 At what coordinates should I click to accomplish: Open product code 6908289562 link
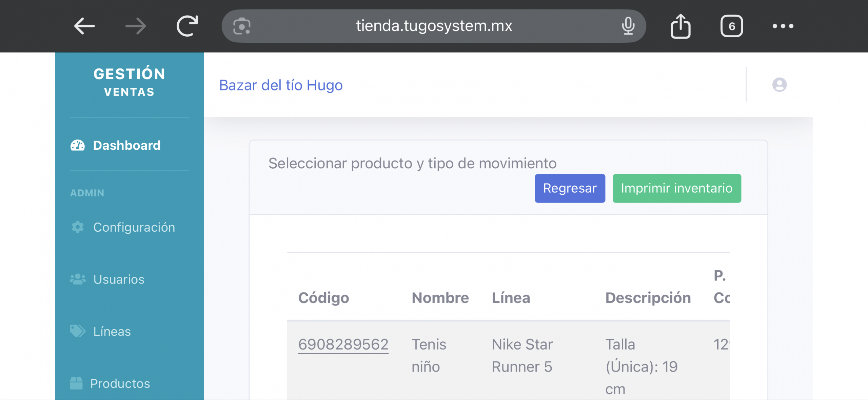click(343, 344)
